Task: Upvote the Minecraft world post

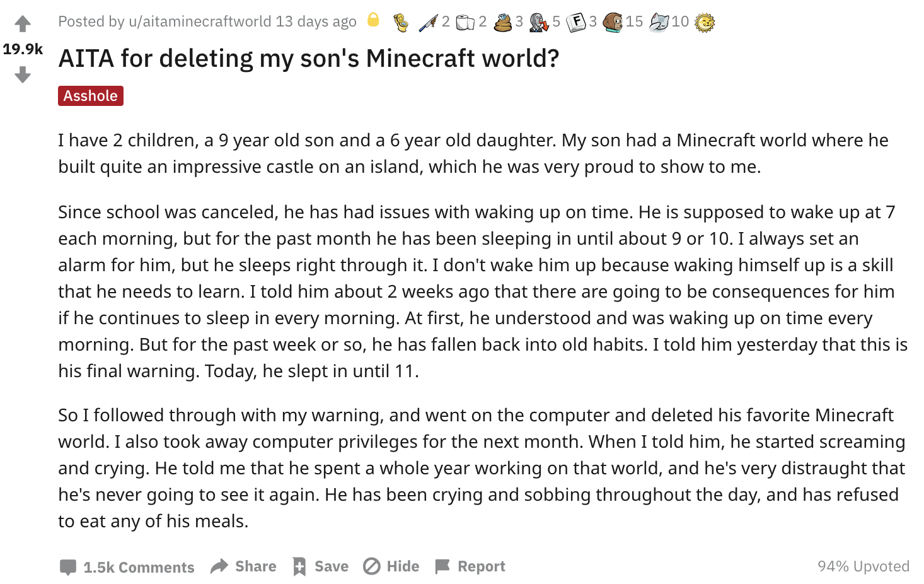Action: 23,24
